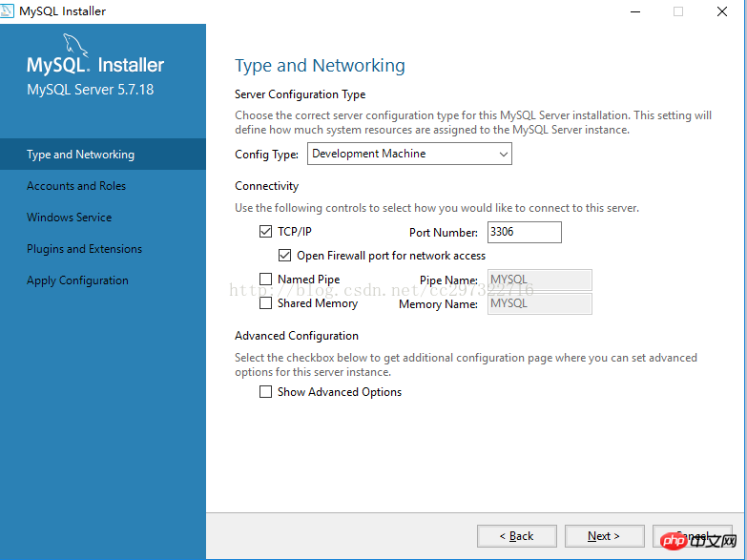747x560 pixels.
Task: Close the MySQL Installer window
Action: (x=722, y=11)
